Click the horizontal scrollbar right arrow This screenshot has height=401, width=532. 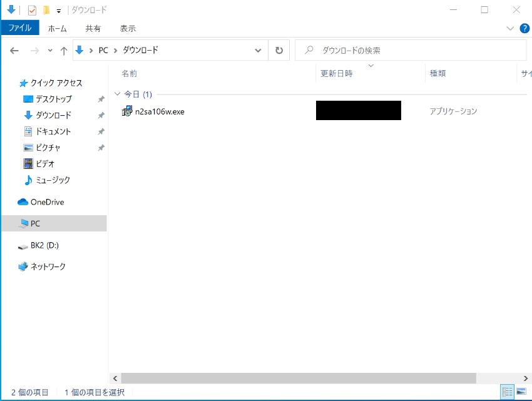click(x=526, y=378)
